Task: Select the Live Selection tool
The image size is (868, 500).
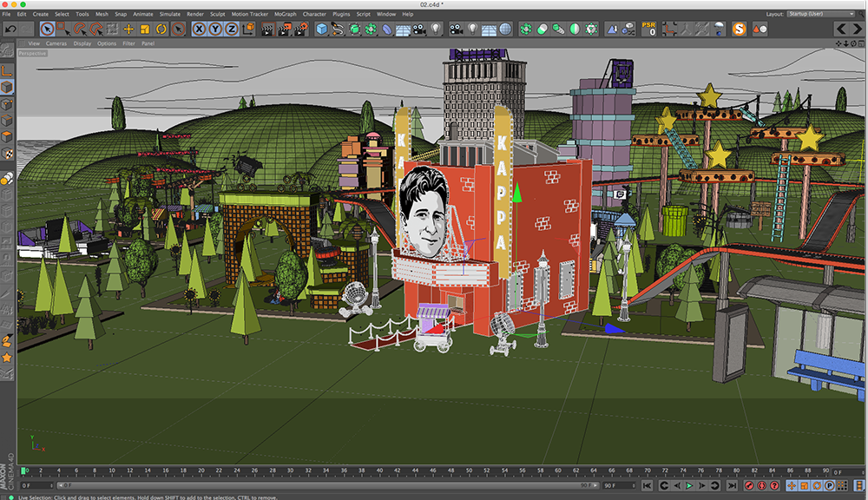Action: tap(47, 29)
